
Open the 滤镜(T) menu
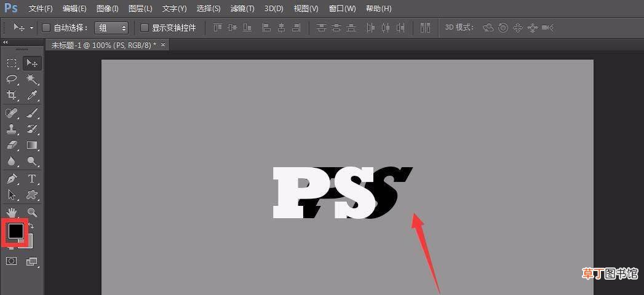point(242,8)
